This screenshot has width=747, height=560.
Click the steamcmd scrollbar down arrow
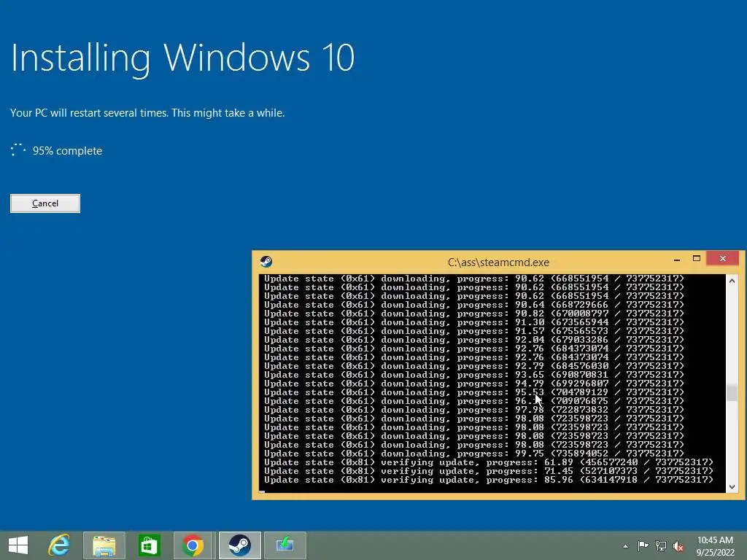pyautogui.click(x=732, y=486)
